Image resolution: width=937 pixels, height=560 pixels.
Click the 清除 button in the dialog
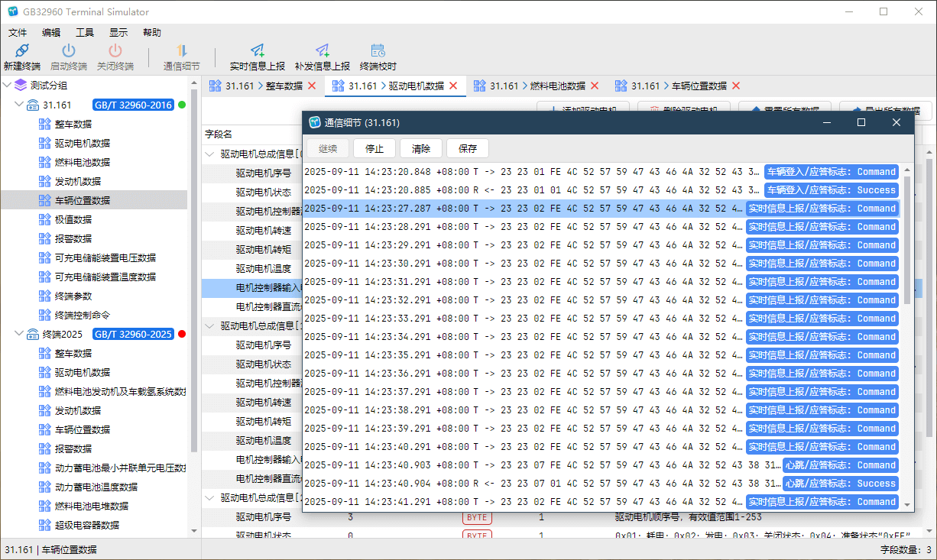point(421,148)
